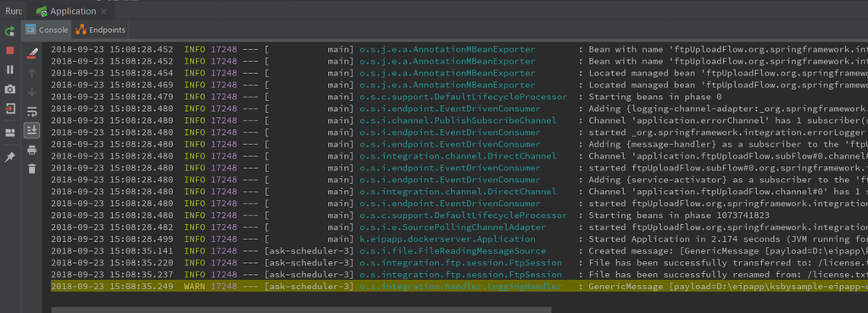868x313 pixels.
Task: Click the red pencil icon above the up arrow
Action: [32, 53]
